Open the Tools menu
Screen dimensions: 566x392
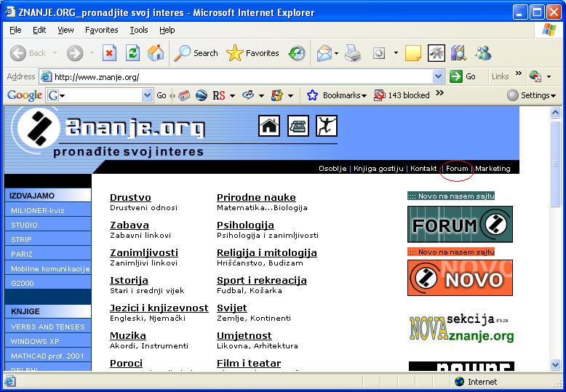point(139,30)
